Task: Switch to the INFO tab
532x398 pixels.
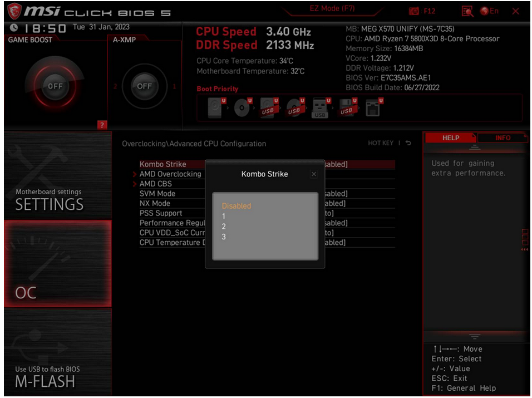Action: [503, 137]
